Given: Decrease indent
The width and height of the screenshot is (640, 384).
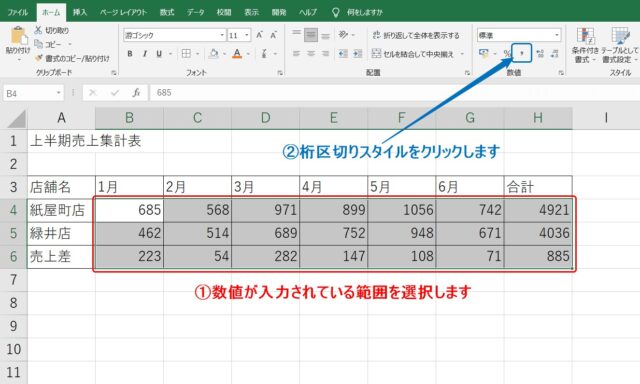Looking at the screenshot, I should 343,53.
